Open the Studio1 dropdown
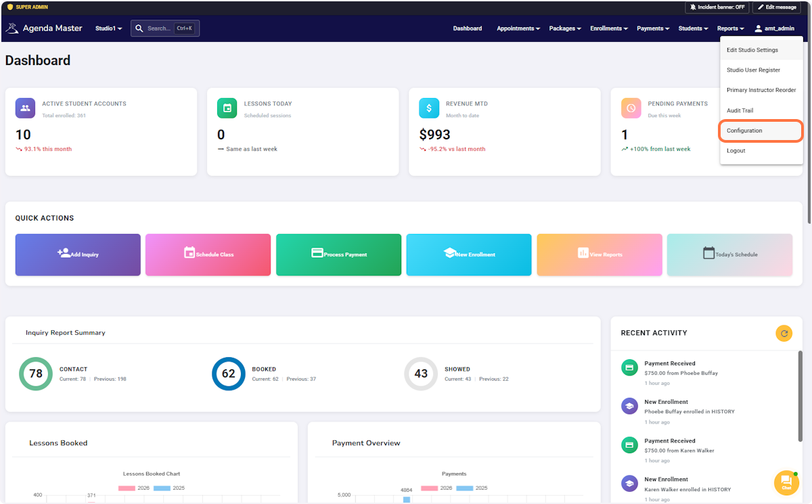This screenshot has height=504, width=812. tap(109, 28)
